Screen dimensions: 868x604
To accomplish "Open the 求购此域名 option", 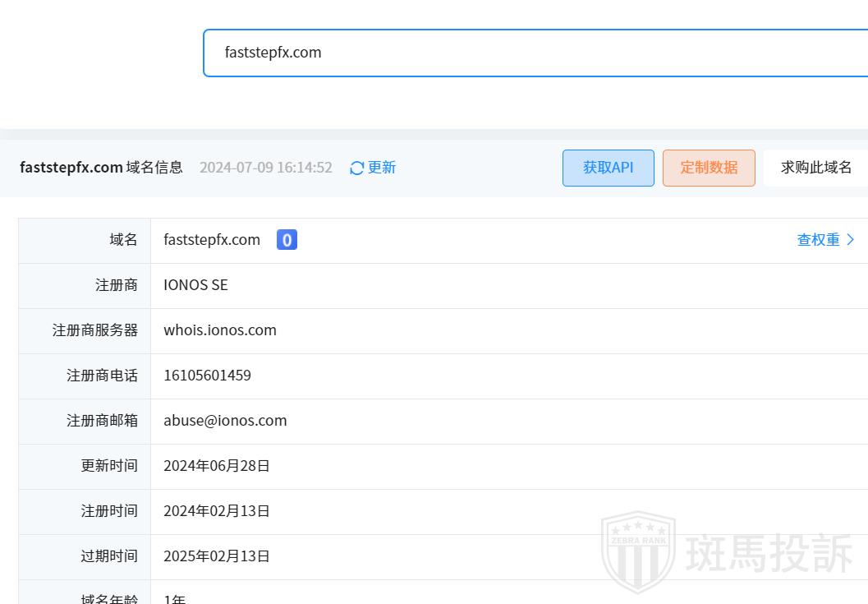I will point(815,168).
